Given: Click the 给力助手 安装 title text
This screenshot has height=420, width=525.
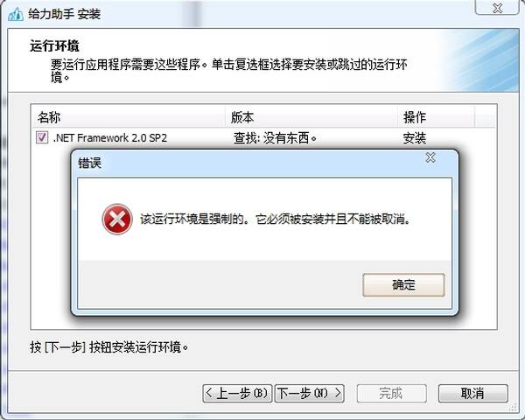Looking at the screenshot, I should pyautogui.click(x=64, y=14).
